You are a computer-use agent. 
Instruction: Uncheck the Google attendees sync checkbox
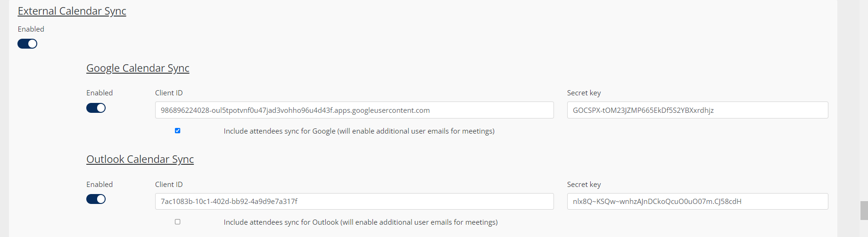(178, 131)
